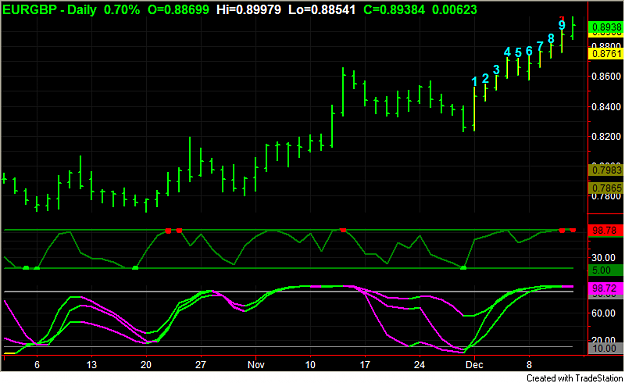Click the date axis label 6
The image size is (625, 383).
(x=37, y=365)
